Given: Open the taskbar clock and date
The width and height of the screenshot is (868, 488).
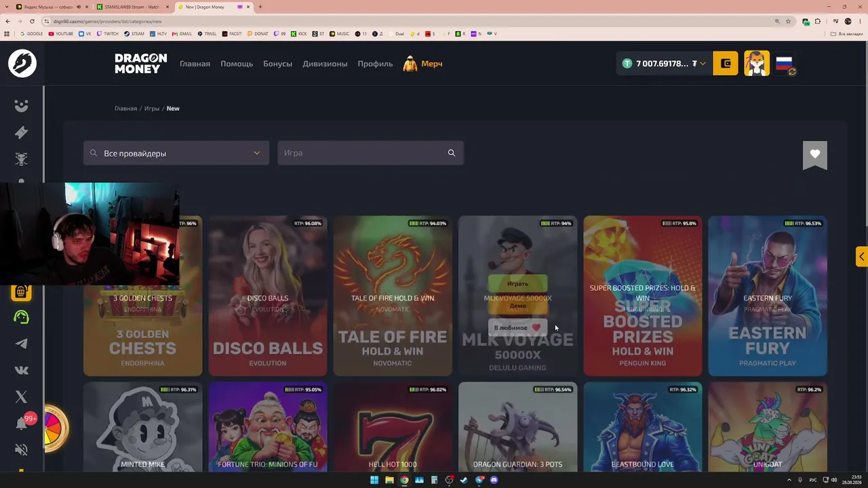Looking at the screenshot, I should coord(852,480).
